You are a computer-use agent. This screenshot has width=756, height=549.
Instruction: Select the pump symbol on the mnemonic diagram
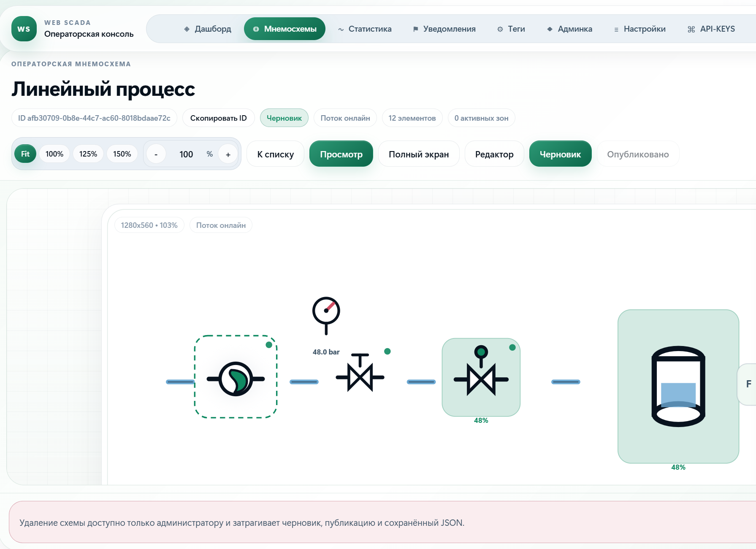(x=236, y=379)
